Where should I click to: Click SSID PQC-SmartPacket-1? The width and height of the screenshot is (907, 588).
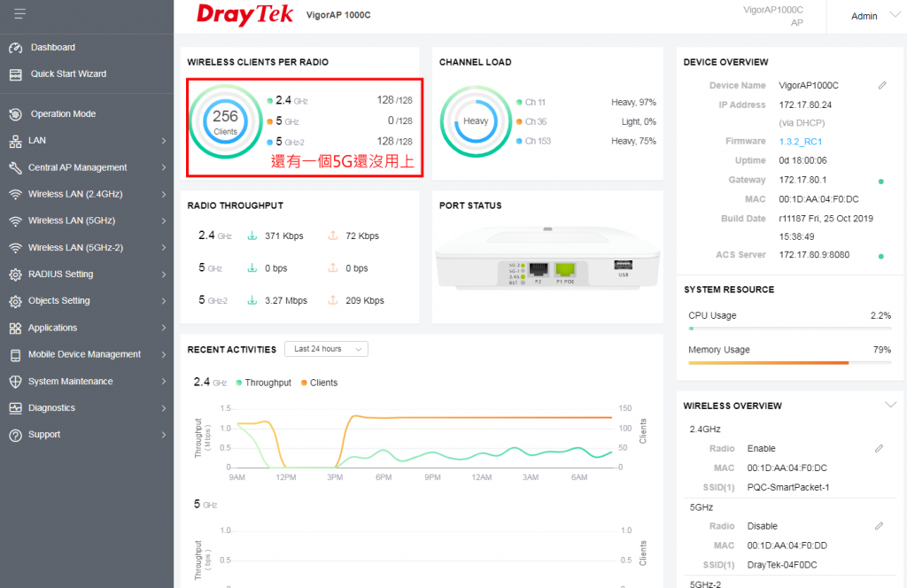tap(787, 487)
